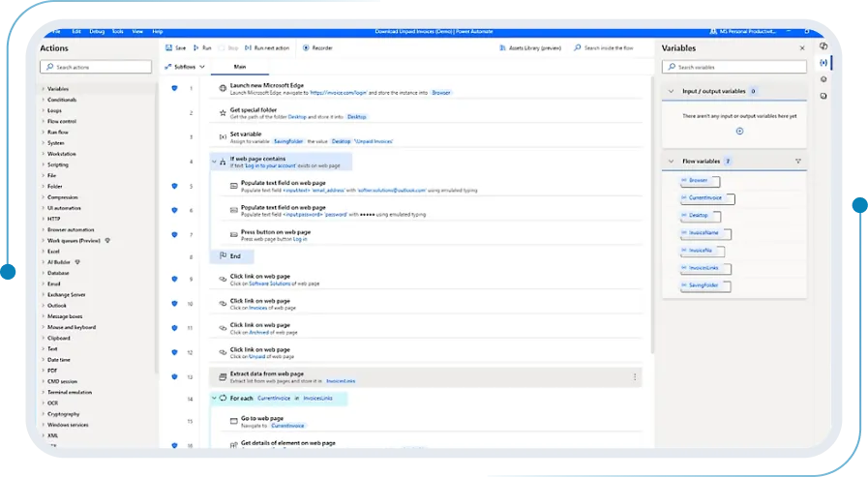Collapse Input / output variables section
This screenshot has height=477, width=868.
point(671,91)
